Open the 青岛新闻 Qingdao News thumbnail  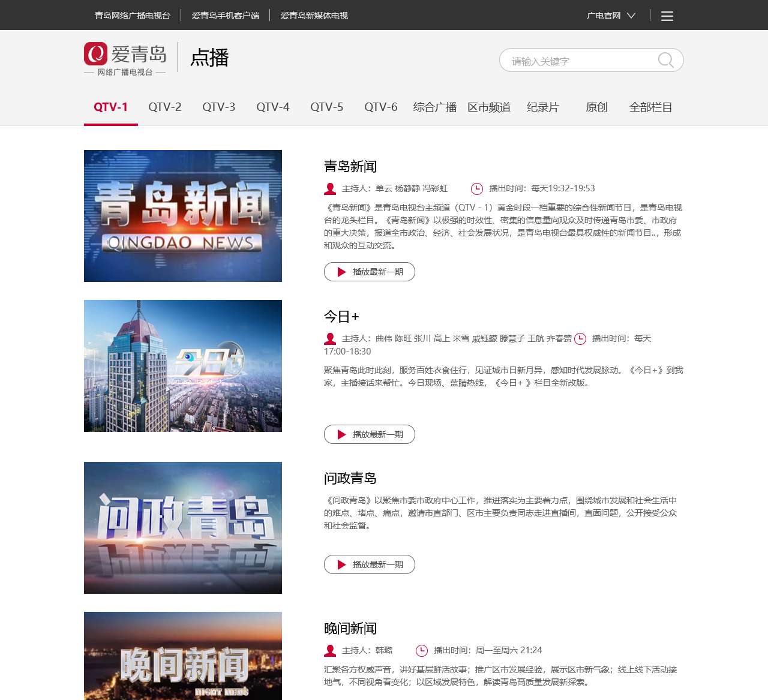(183, 216)
